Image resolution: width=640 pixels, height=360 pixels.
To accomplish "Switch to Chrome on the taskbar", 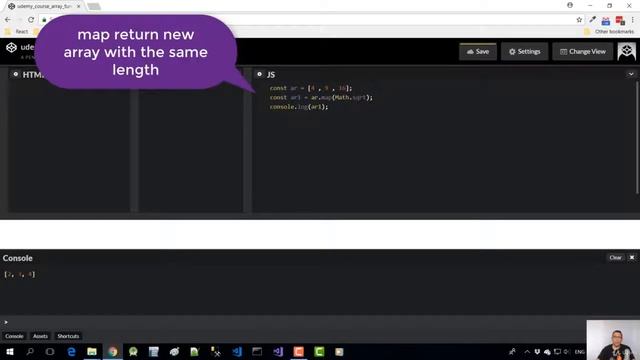I will click(x=113, y=351).
